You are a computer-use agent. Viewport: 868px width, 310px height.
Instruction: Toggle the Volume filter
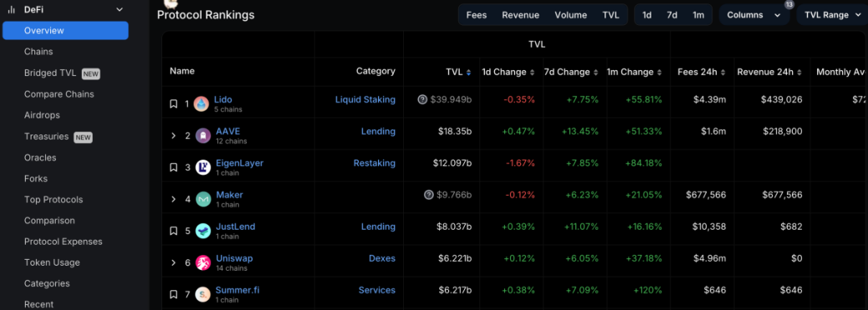tap(571, 15)
